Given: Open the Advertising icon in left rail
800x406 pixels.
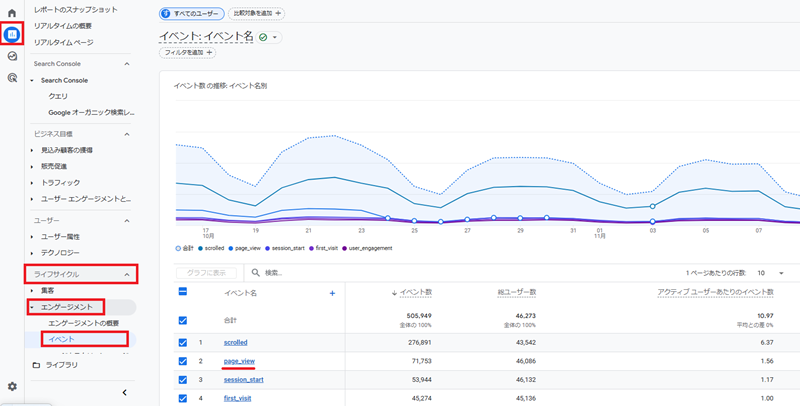Looking at the screenshot, I should pos(12,78).
